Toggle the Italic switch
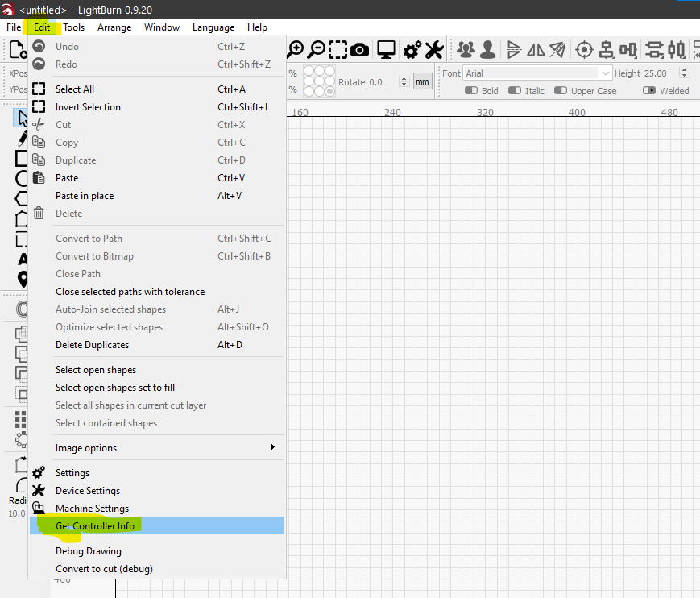The image size is (700, 598). tap(515, 90)
